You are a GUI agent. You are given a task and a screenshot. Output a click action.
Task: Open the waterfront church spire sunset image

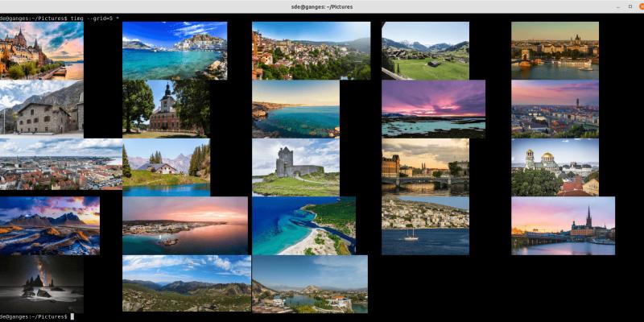coord(563,225)
